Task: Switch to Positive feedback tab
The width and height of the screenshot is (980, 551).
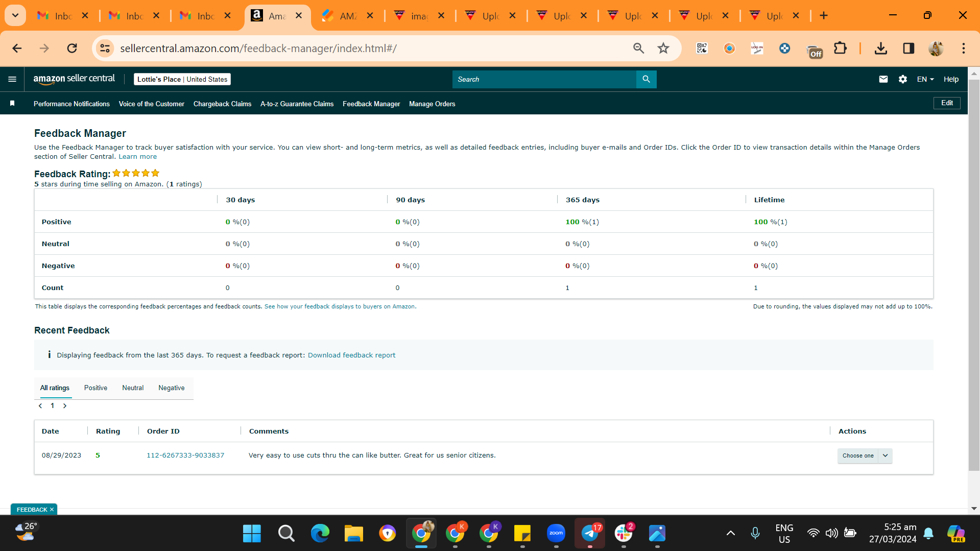Action: point(95,388)
